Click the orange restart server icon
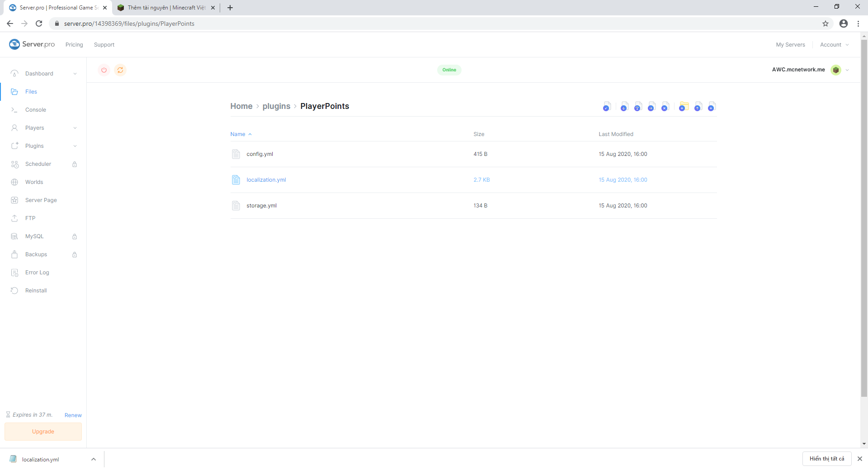The height and width of the screenshot is (470, 868). pyautogui.click(x=120, y=70)
